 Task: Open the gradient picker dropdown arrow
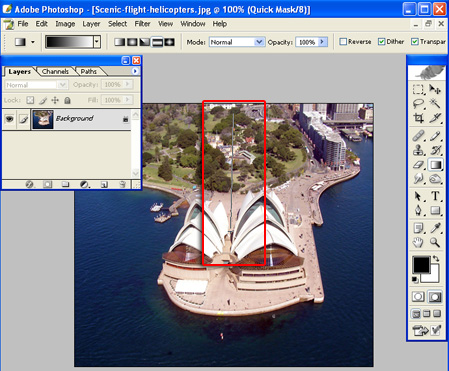click(x=97, y=42)
